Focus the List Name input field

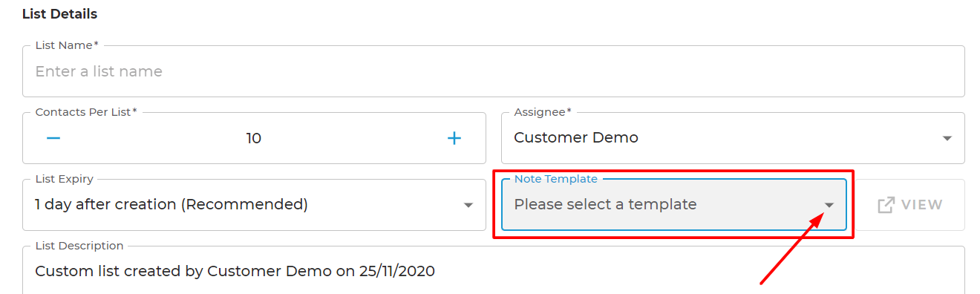pos(494,71)
